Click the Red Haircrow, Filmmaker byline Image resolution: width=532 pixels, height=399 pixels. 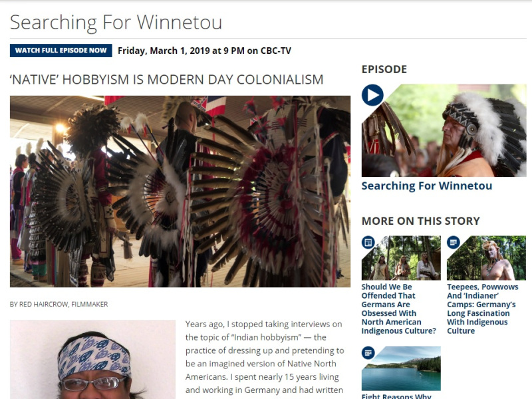[59, 305]
